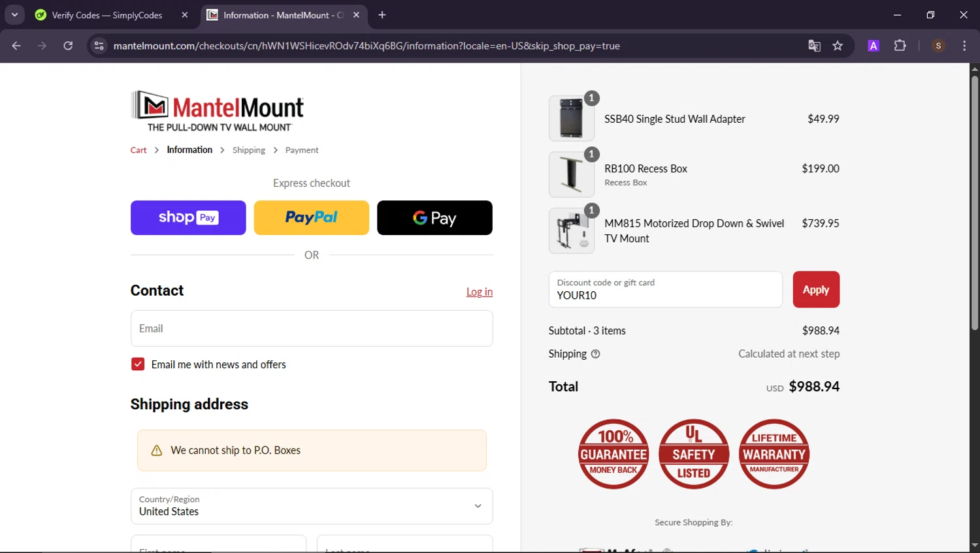Click the Shipping help question mark icon
Screen dimensions: 980x553
click(x=595, y=354)
